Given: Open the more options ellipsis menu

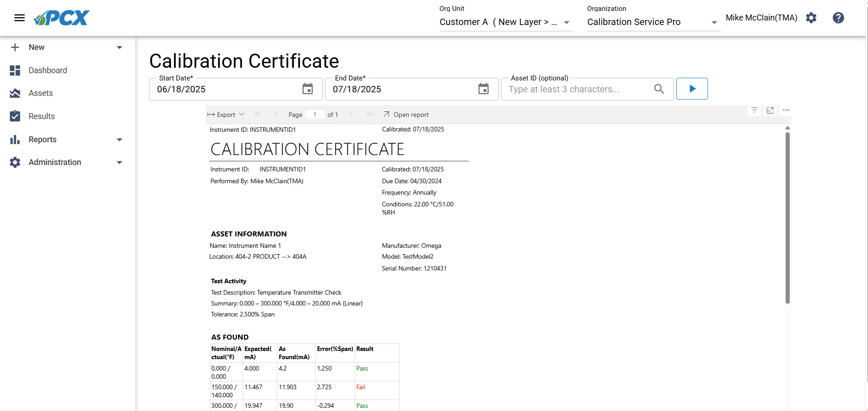Looking at the screenshot, I should point(786,110).
